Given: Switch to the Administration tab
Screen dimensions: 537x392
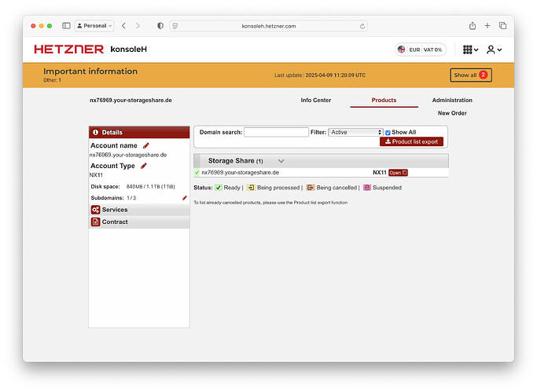Looking at the screenshot, I should (452, 101).
